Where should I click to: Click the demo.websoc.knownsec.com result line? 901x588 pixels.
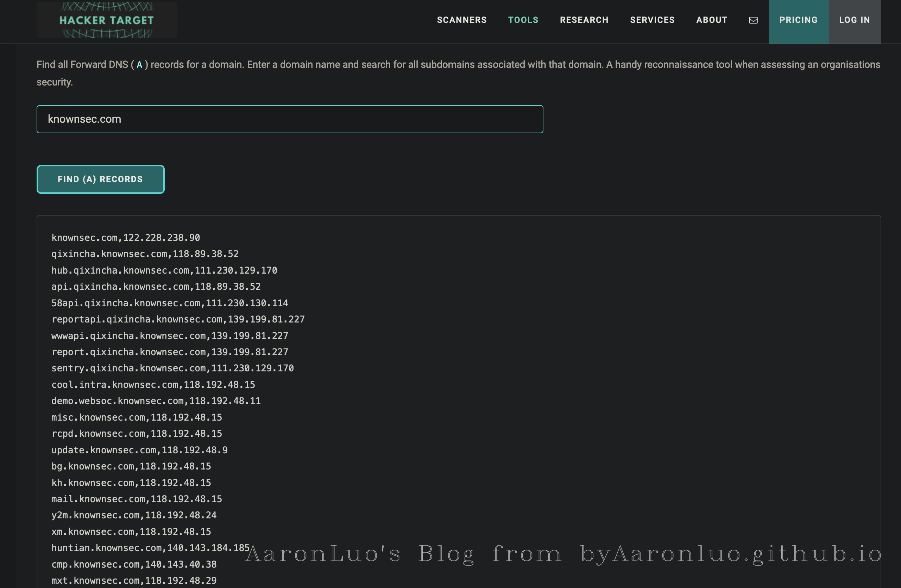156,401
